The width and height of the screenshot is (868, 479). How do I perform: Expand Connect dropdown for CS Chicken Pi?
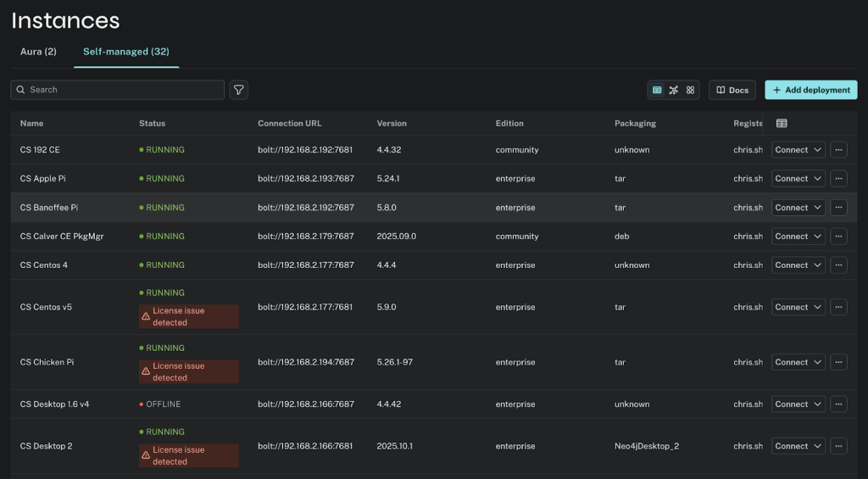click(818, 362)
